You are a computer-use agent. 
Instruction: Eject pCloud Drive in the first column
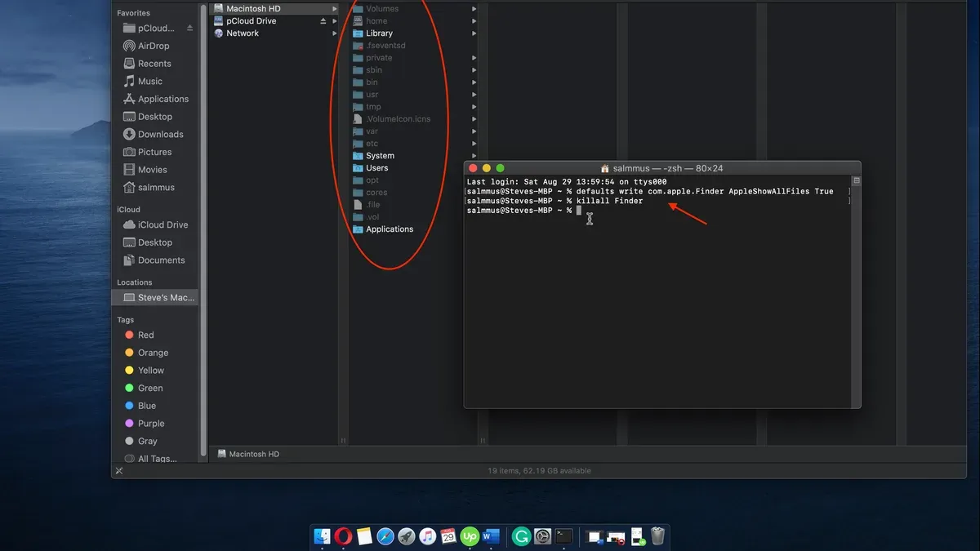323,21
